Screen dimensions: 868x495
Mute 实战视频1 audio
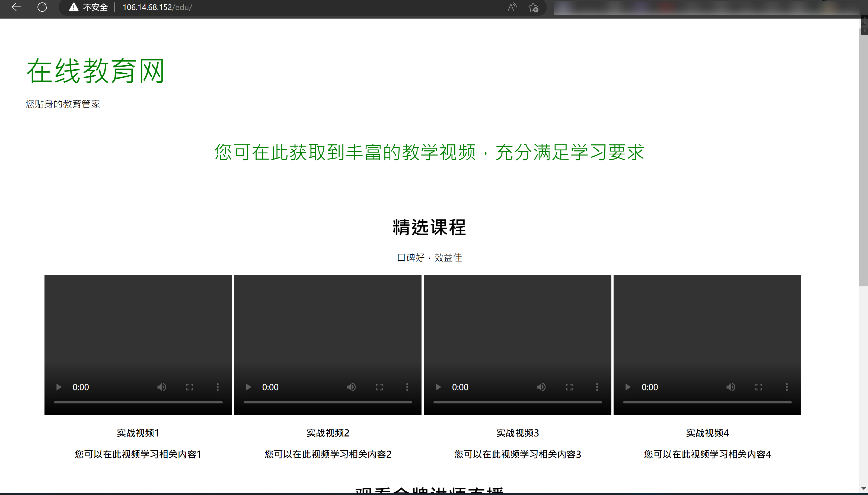pos(162,387)
